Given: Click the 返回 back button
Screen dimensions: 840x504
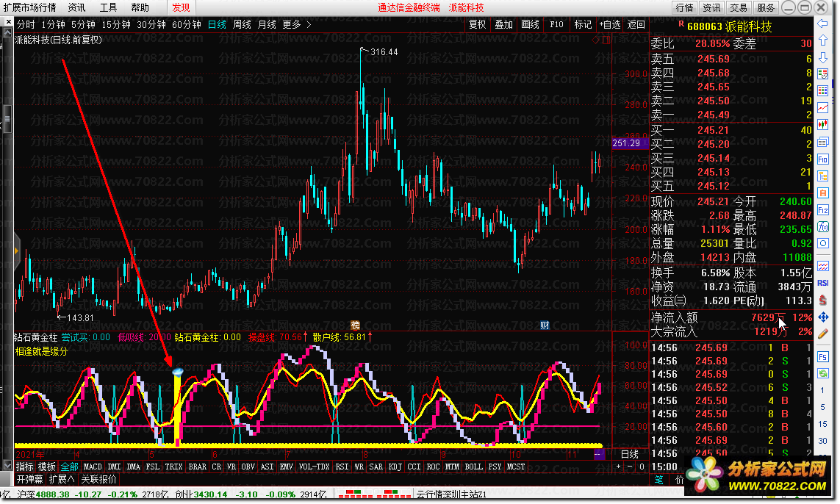Looking at the screenshot, I should point(636,25).
